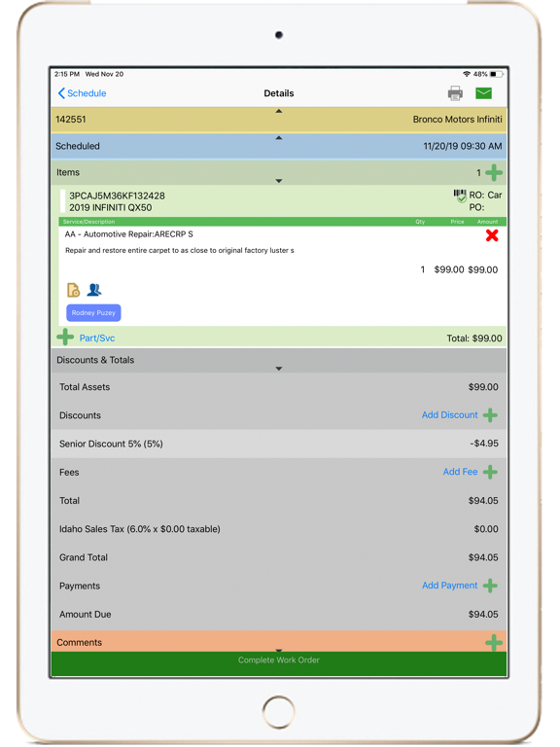Expand the Discounts & Totals arrow
This screenshot has height=747, width=560.
(279, 369)
